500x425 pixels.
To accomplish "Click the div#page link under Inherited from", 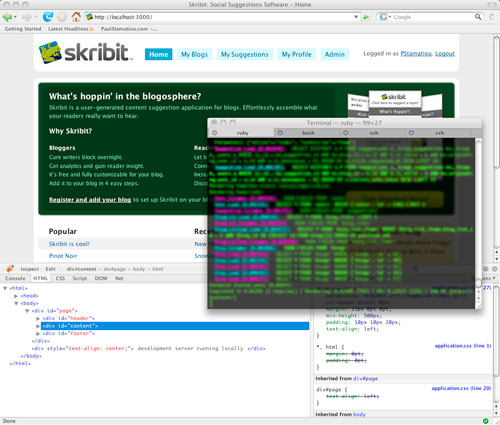I will tap(366, 379).
